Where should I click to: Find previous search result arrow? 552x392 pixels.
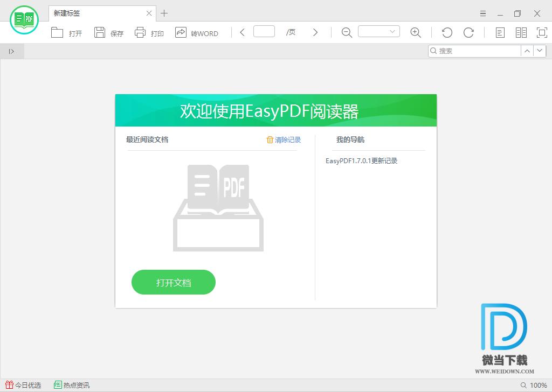pyautogui.click(x=527, y=51)
